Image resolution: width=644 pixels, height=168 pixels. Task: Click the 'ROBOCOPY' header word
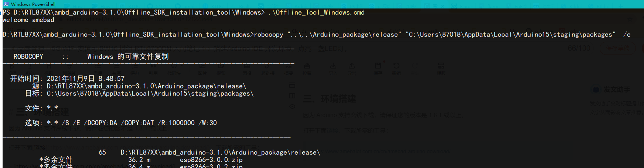(x=28, y=57)
